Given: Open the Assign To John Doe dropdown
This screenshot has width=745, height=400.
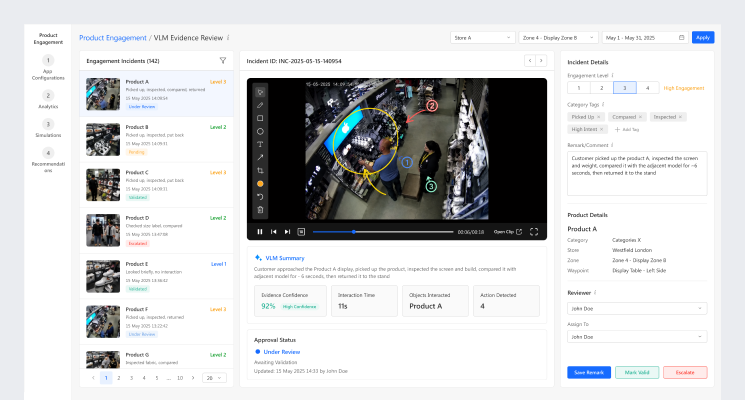Looking at the screenshot, I should point(637,337).
